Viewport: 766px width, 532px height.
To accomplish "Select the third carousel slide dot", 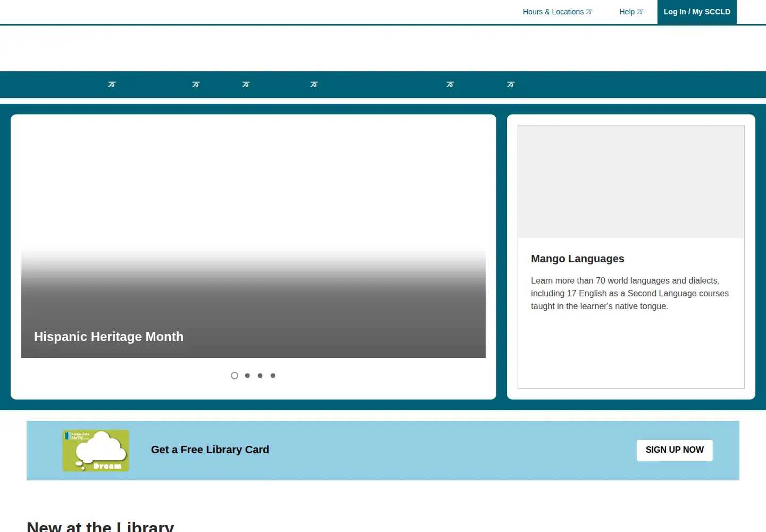I will coord(260,376).
